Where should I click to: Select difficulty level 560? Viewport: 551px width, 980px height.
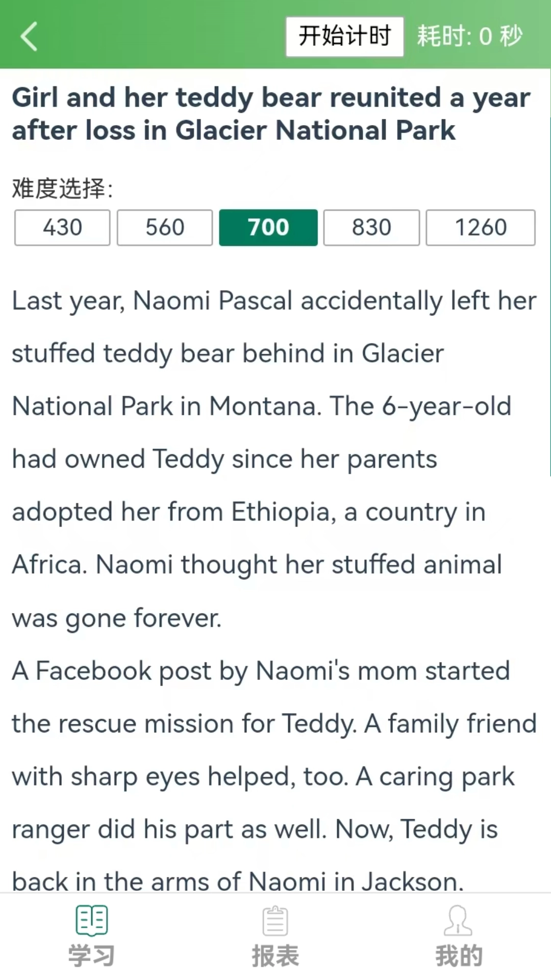pos(165,228)
